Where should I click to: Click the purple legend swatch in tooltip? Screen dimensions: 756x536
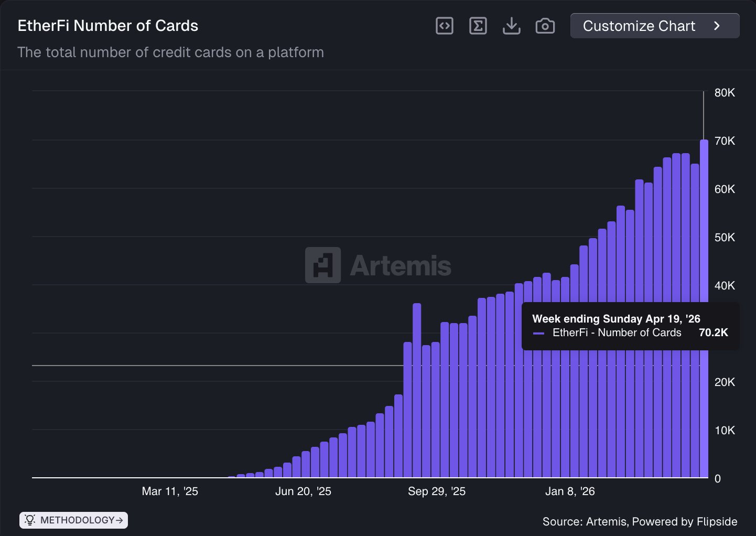(x=538, y=333)
